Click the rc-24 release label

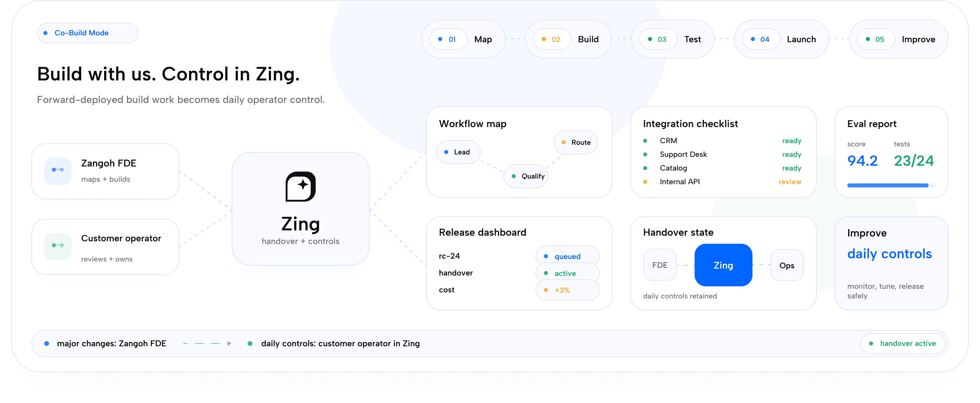click(x=449, y=256)
